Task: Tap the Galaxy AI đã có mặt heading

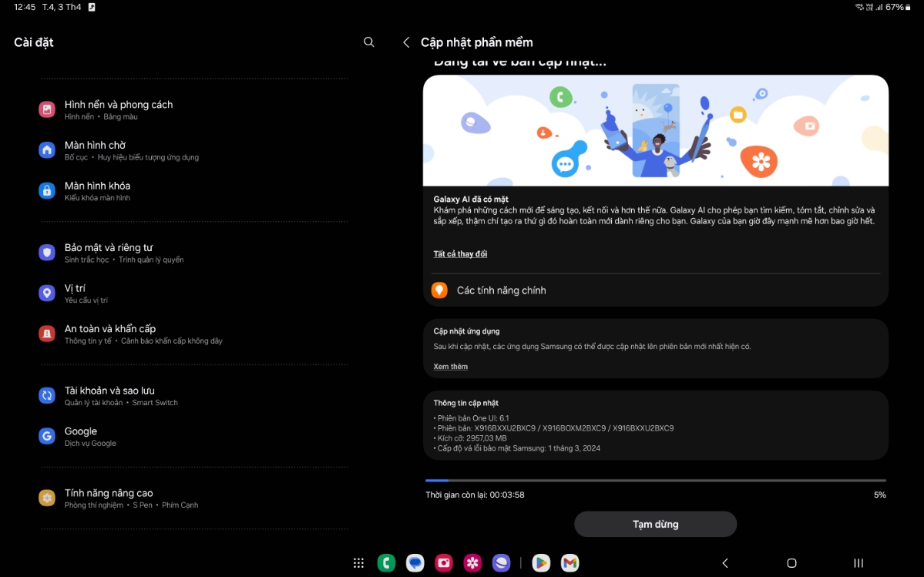Action: click(471, 199)
